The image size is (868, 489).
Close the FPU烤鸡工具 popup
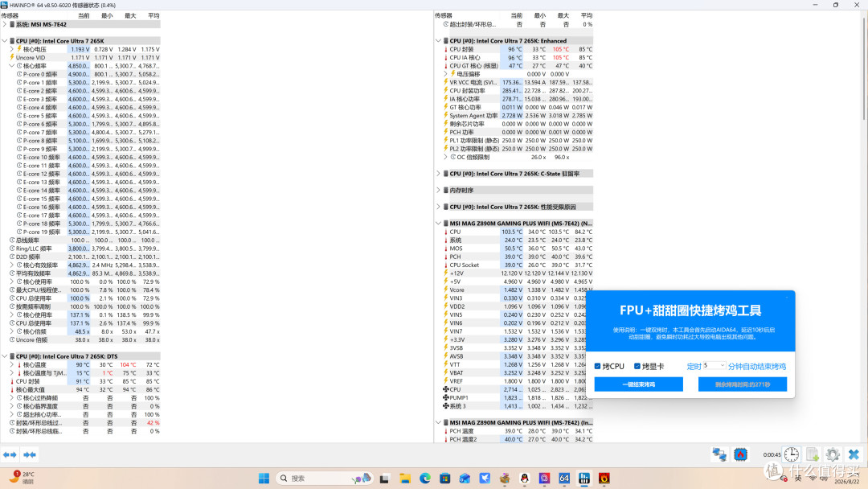click(x=787, y=298)
